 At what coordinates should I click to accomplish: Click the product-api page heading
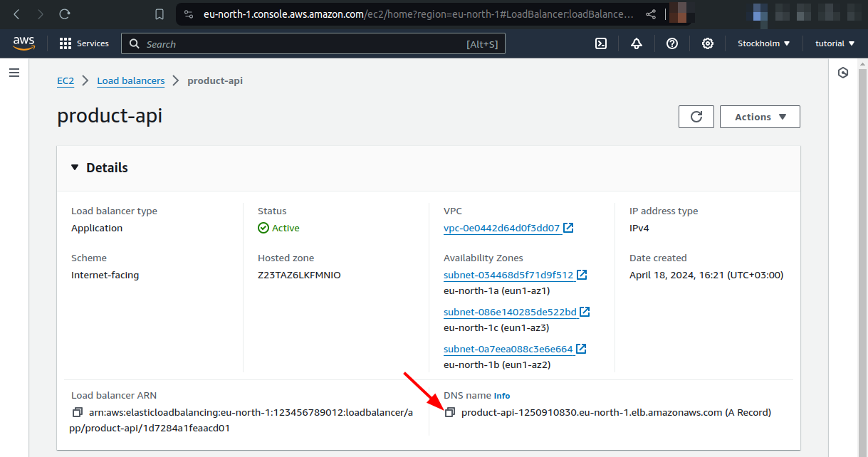click(x=110, y=116)
